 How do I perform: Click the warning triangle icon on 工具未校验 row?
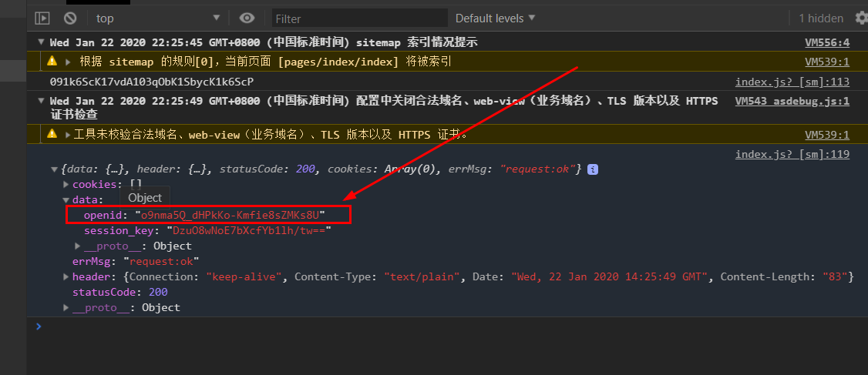pos(52,134)
